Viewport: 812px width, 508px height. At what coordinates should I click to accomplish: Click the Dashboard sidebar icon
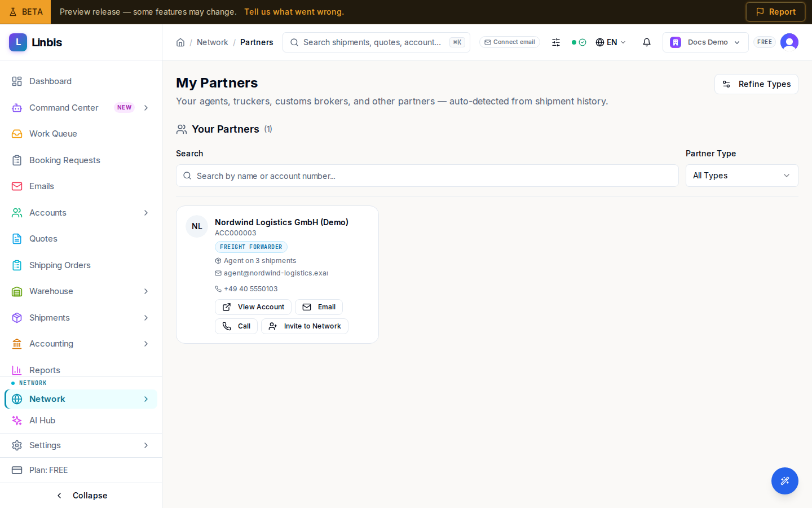pyautogui.click(x=17, y=81)
